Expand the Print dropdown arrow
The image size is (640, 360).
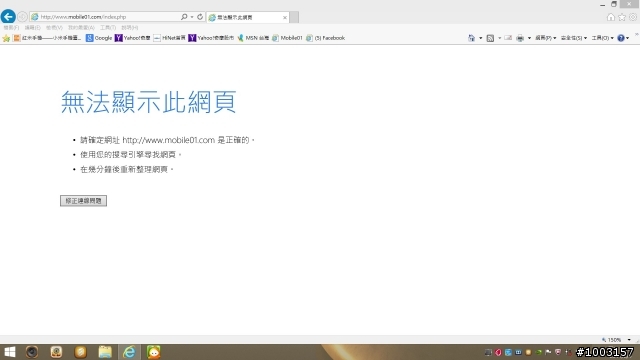coord(529,38)
